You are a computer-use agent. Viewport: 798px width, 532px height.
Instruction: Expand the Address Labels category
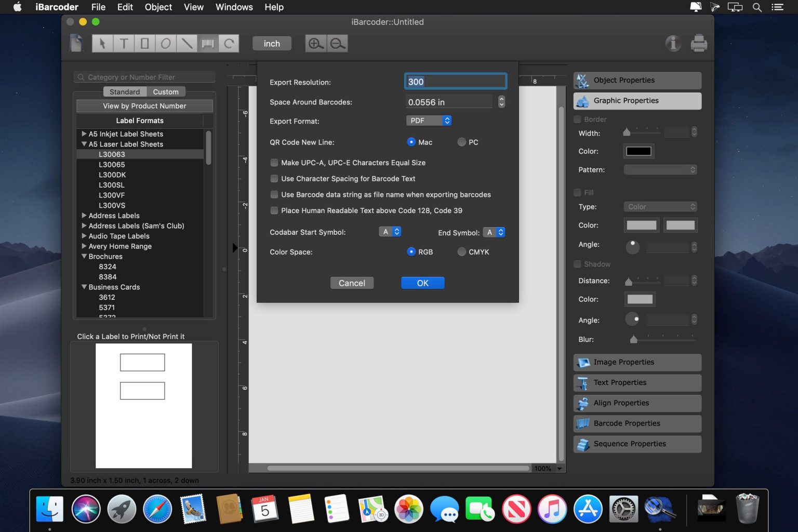[84, 215]
